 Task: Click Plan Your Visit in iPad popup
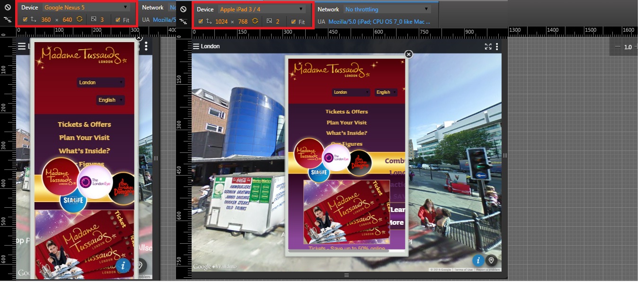pos(347,123)
